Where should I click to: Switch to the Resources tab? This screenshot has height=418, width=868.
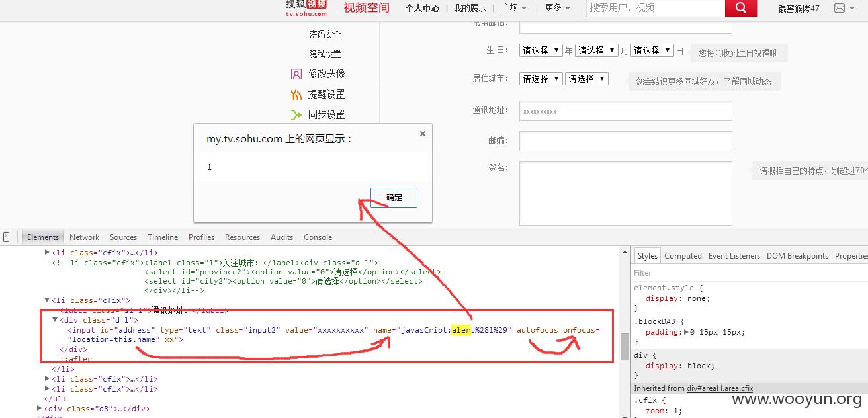(x=242, y=237)
